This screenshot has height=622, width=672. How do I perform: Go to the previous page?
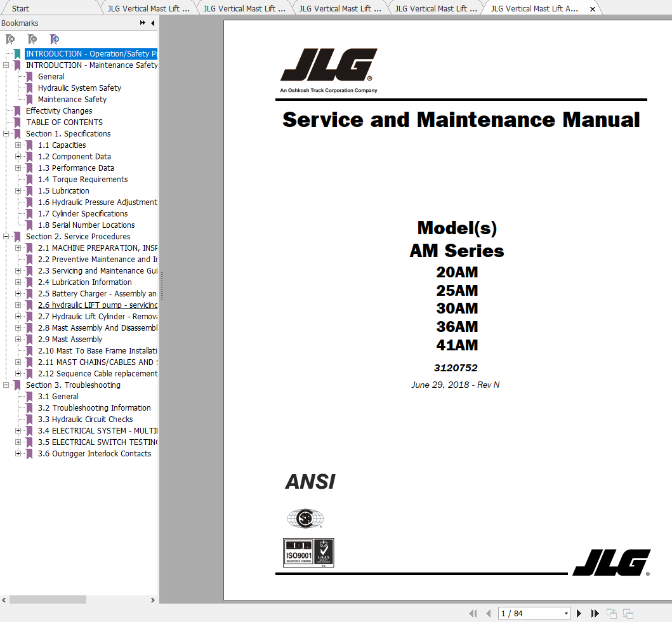click(x=489, y=613)
